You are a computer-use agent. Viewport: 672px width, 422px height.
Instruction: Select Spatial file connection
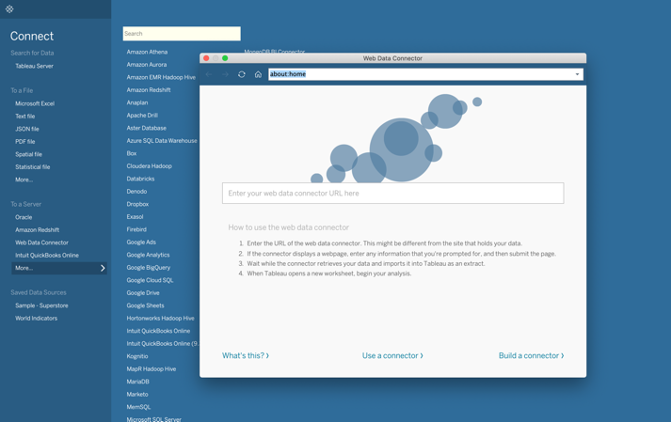coord(29,154)
